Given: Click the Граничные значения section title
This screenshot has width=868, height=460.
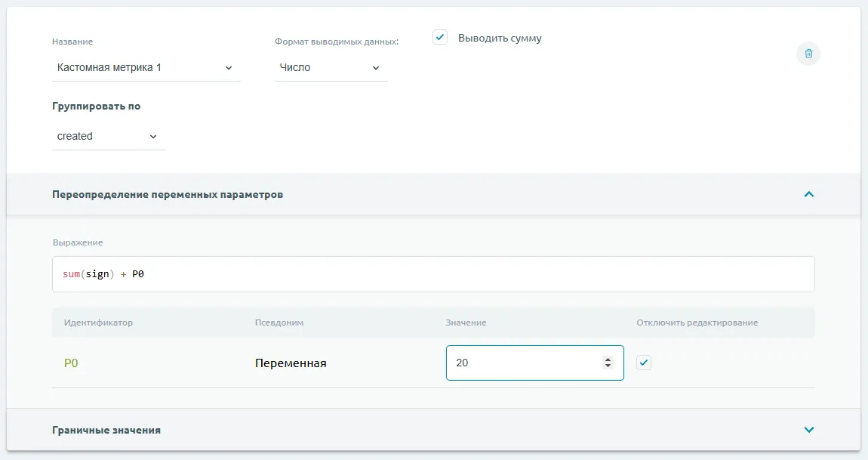Looking at the screenshot, I should point(106,430).
